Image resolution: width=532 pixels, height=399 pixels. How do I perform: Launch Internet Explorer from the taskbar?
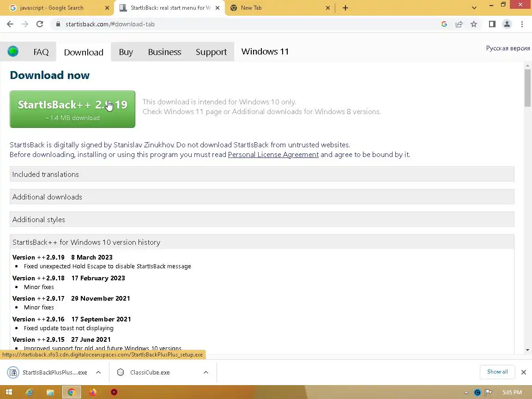tap(30, 392)
